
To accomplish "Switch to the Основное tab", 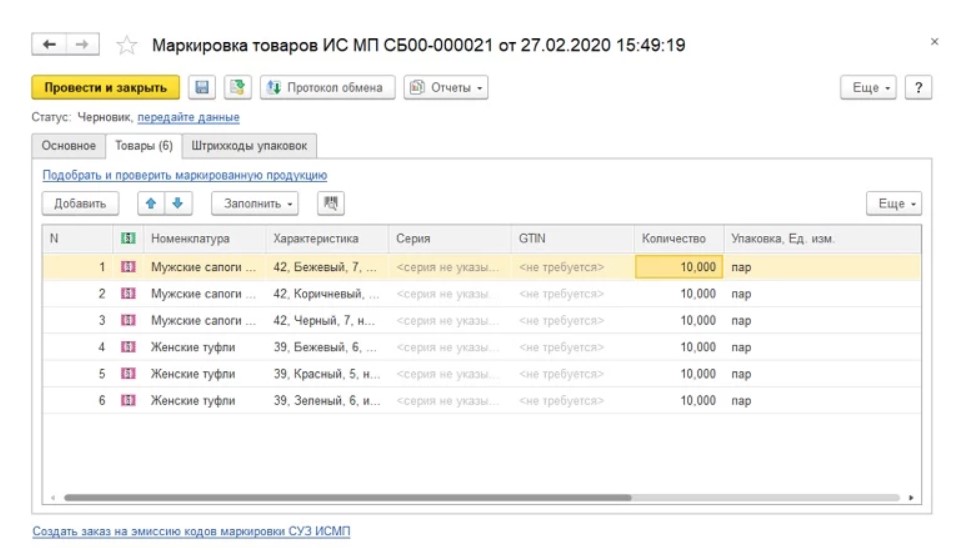I will (69, 146).
